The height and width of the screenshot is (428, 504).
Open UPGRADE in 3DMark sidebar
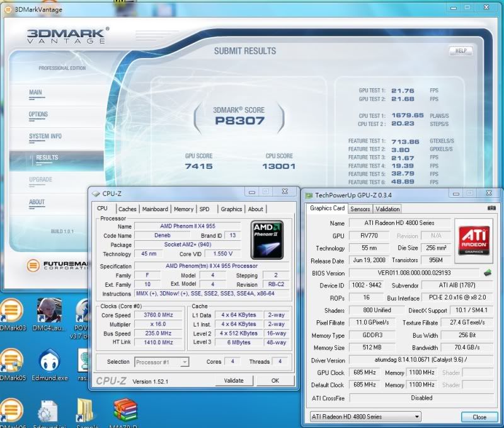coord(40,180)
